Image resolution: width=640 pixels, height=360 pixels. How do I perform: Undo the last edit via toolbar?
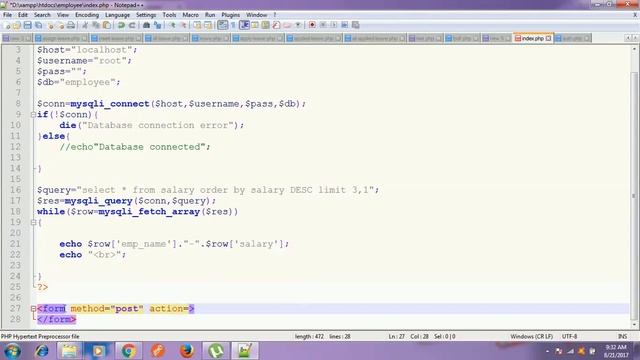point(121,25)
